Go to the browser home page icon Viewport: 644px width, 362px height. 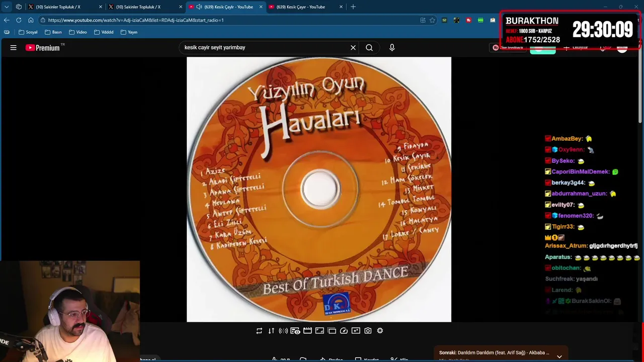[31, 20]
